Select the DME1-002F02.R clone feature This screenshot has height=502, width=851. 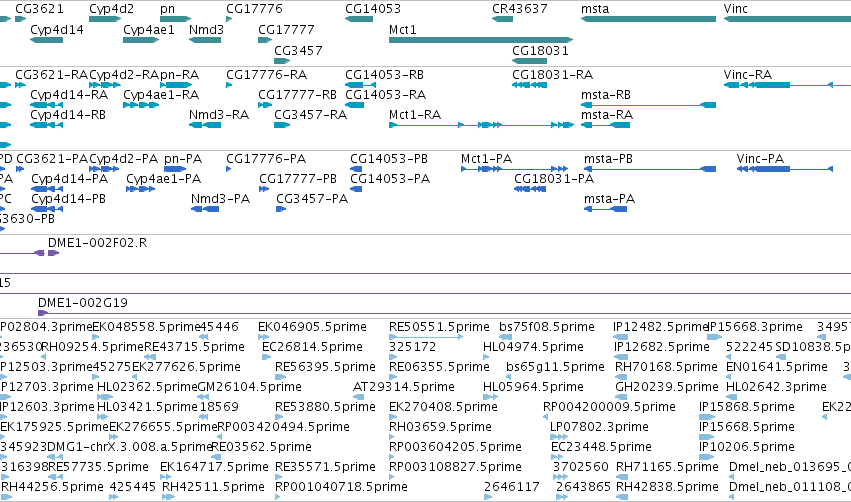pyautogui.click(x=53, y=253)
